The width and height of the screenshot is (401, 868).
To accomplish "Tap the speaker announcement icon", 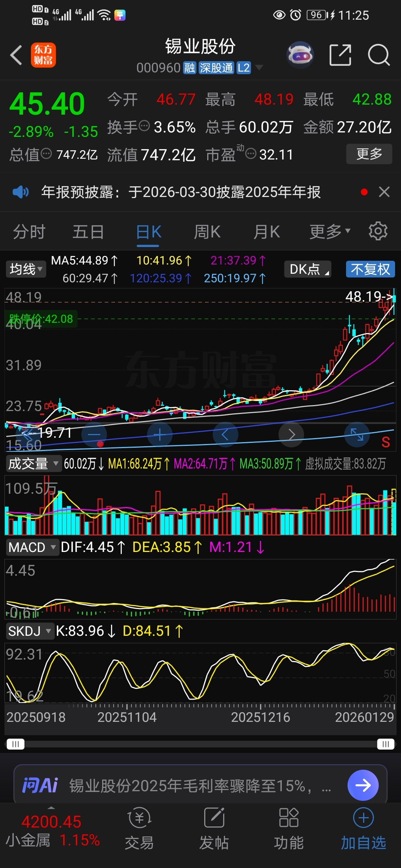I will click(20, 192).
